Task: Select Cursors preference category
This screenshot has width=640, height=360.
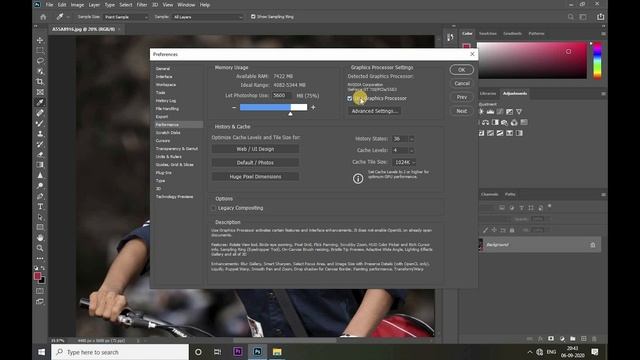Action: (x=163, y=141)
